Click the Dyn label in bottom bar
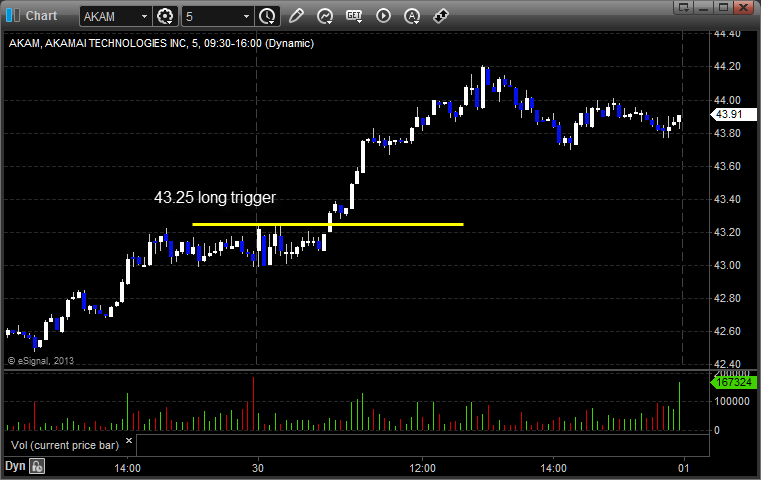Screen dimensions: 761x480 (x=15, y=466)
